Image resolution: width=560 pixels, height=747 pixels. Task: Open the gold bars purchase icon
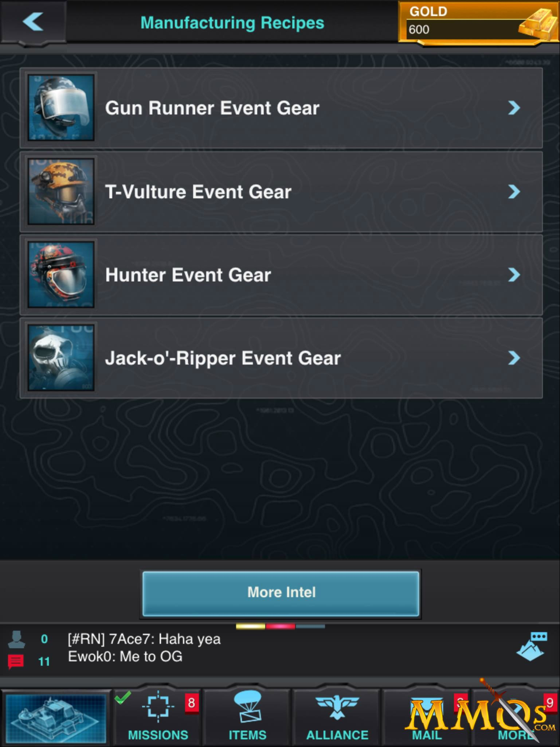[x=536, y=24]
